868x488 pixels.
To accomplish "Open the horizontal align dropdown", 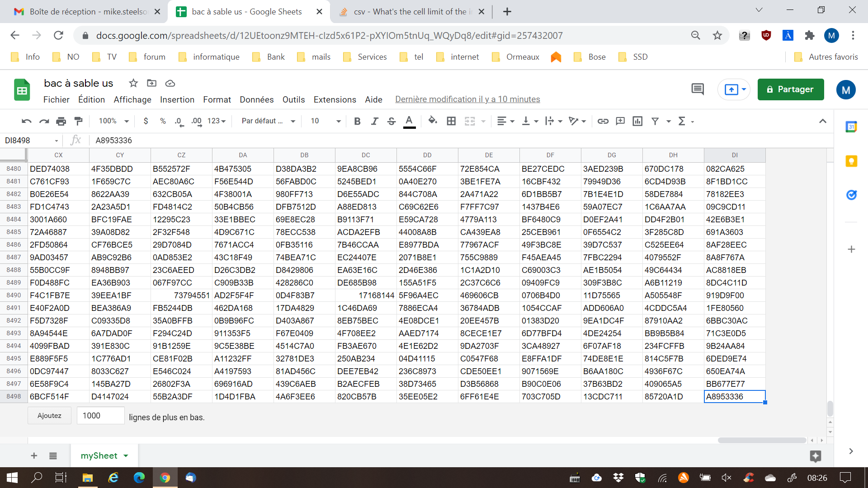I will point(505,121).
